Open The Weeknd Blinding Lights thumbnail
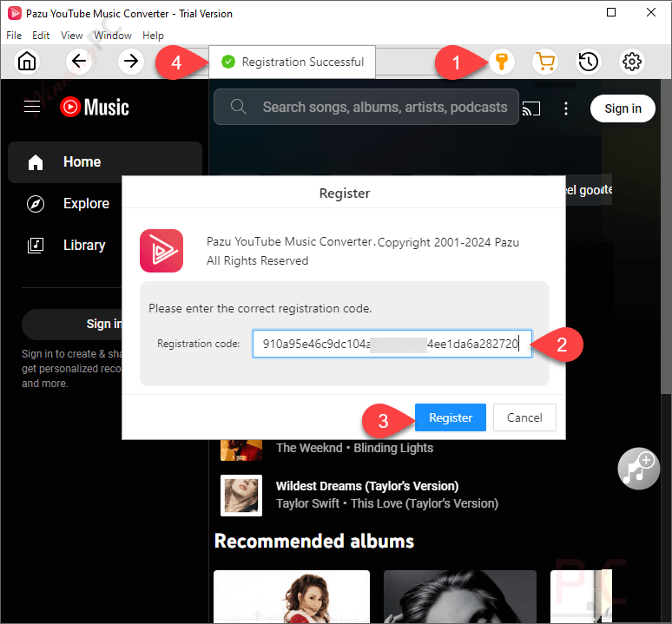This screenshot has width=672, height=624. tap(241, 450)
